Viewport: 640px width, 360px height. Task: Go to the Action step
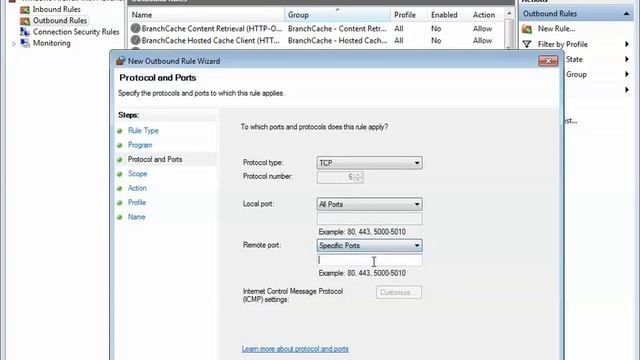tap(137, 188)
